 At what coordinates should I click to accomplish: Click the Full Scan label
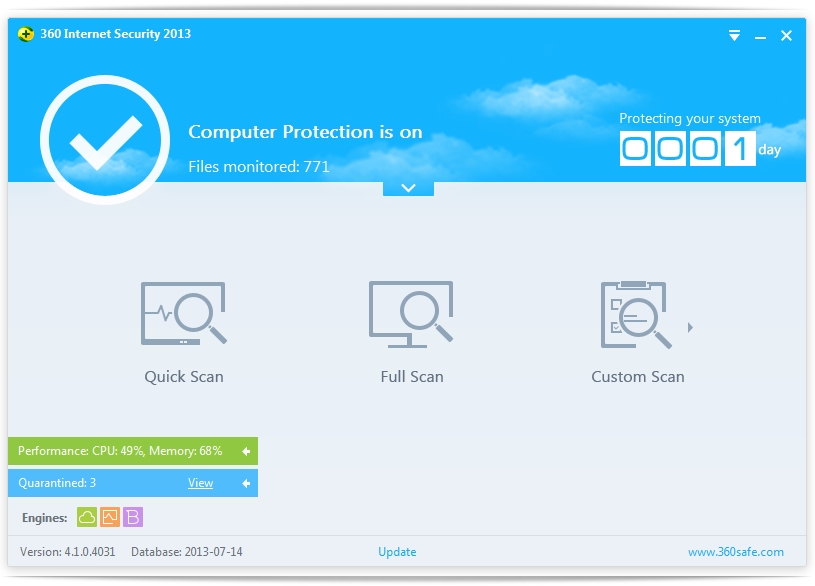[x=412, y=376]
